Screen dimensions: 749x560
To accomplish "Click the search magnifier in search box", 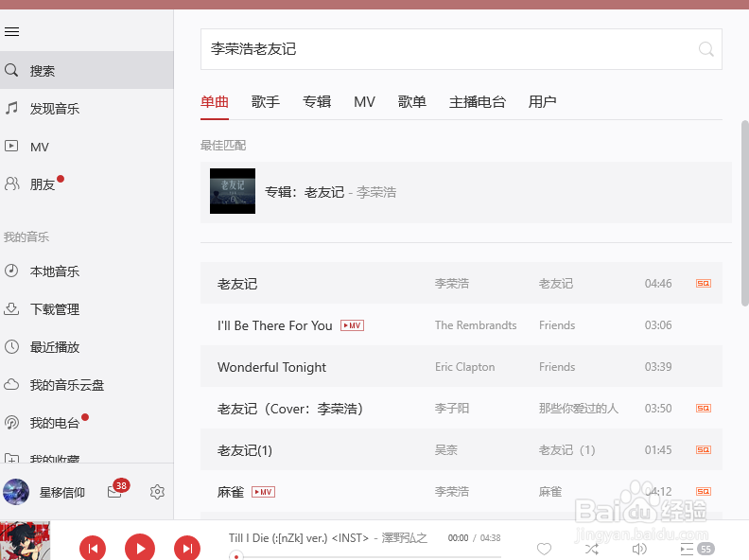I will [706, 49].
